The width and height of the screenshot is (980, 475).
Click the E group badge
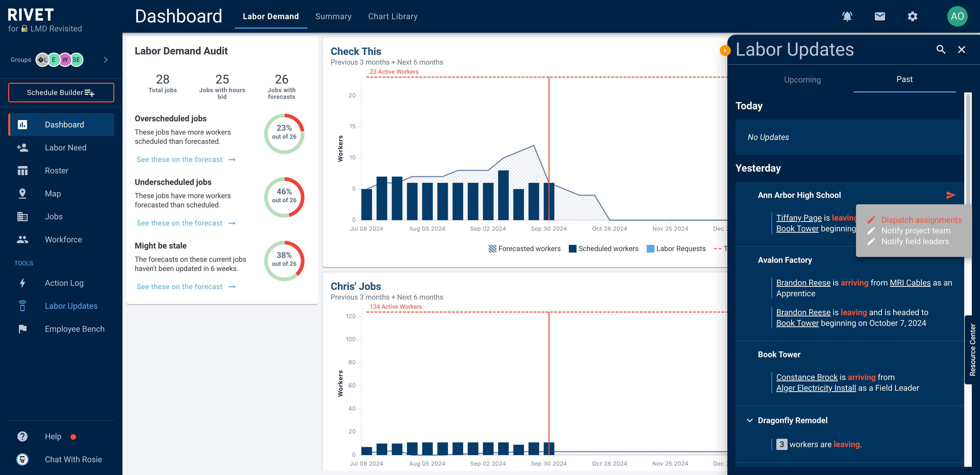pyautogui.click(x=54, y=60)
